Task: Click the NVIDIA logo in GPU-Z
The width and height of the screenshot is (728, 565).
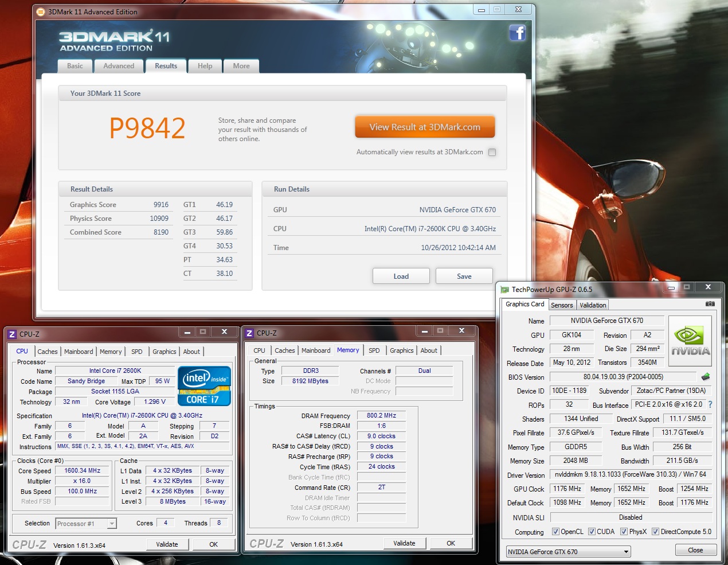Action: [690, 341]
